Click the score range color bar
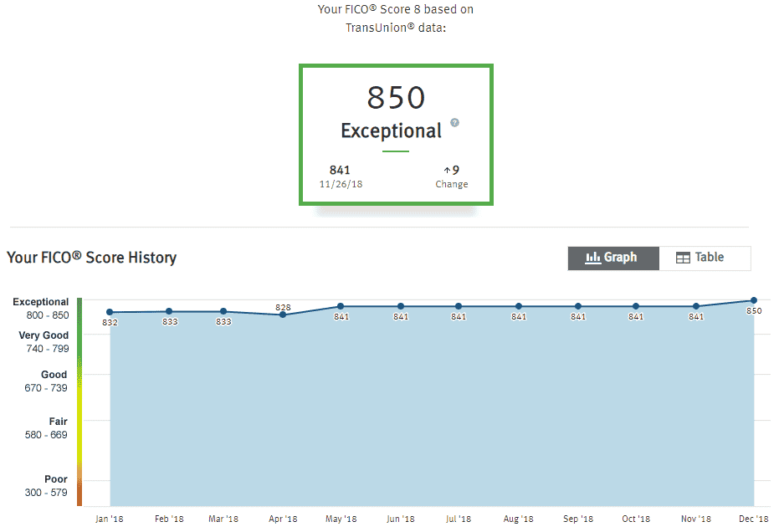 pyautogui.click(x=79, y=402)
